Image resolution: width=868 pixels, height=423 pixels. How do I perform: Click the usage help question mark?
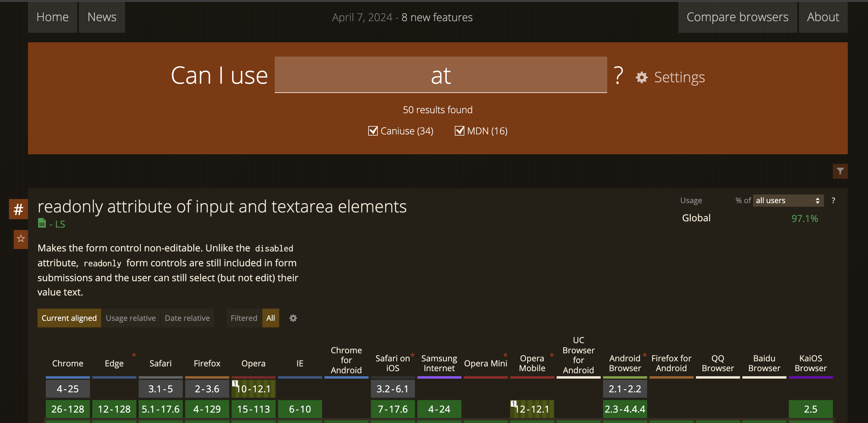[833, 201]
